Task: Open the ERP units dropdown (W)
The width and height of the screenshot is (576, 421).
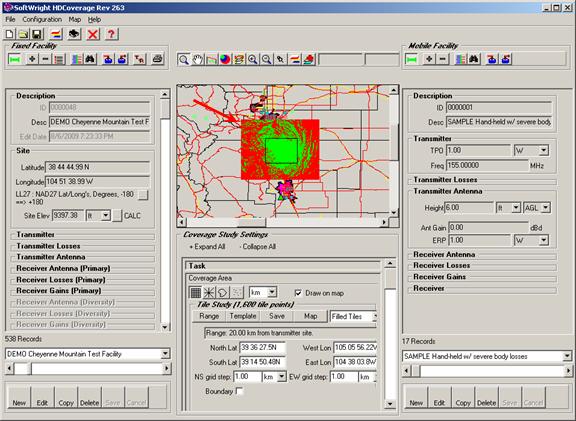Action: pyautogui.click(x=544, y=241)
